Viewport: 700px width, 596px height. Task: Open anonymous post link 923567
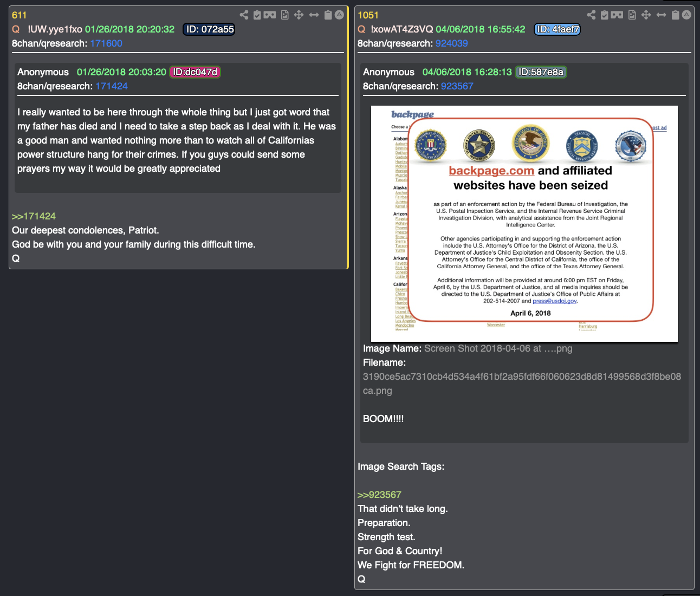click(x=457, y=86)
